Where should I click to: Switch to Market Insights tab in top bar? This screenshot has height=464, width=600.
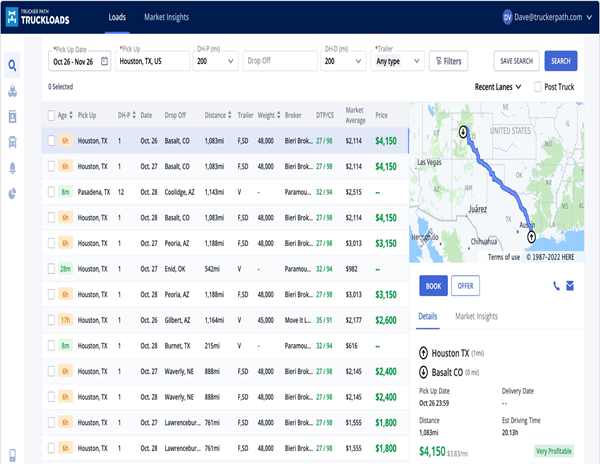tap(167, 17)
